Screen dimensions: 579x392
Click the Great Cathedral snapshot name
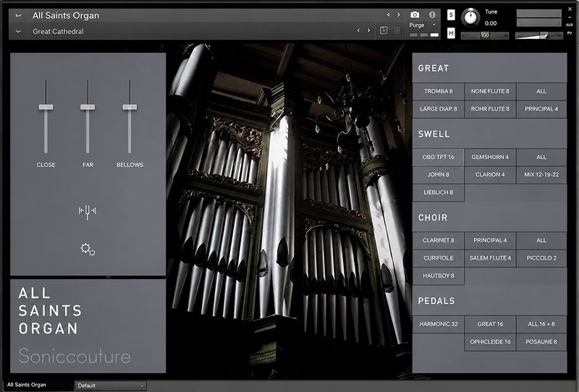tap(58, 32)
